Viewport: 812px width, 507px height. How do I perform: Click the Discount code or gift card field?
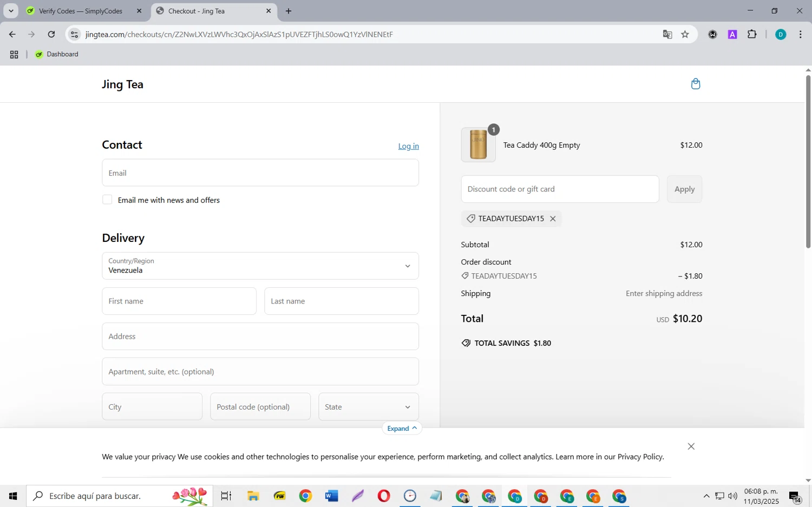coord(560,189)
